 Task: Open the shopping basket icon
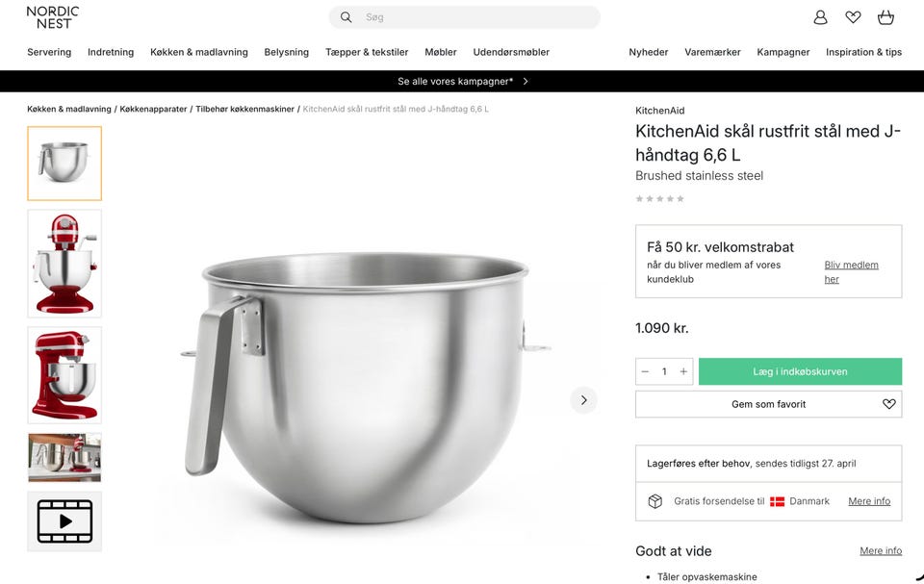pyautogui.click(x=885, y=17)
